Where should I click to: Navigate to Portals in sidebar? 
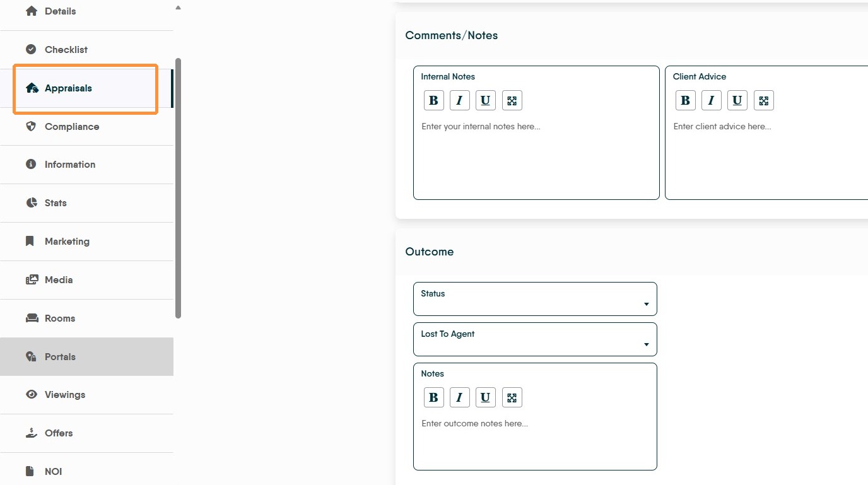pos(60,357)
